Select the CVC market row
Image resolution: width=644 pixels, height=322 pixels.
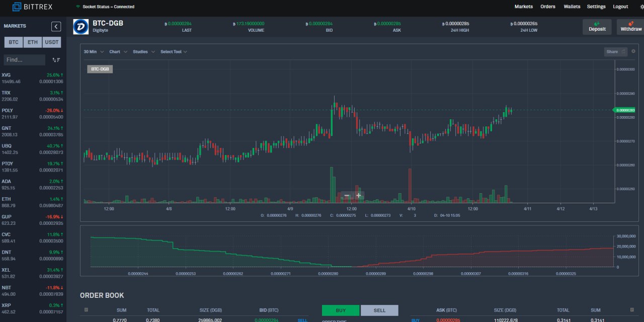tap(33, 237)
